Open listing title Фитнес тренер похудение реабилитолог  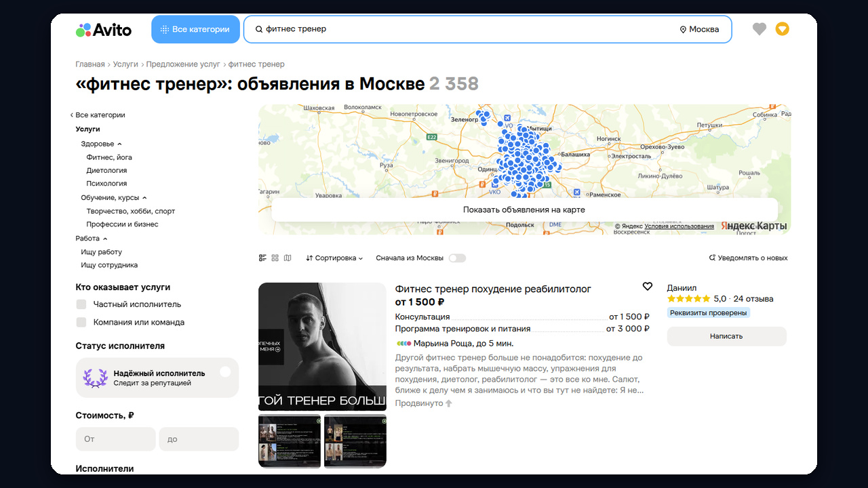coord(493,289)
